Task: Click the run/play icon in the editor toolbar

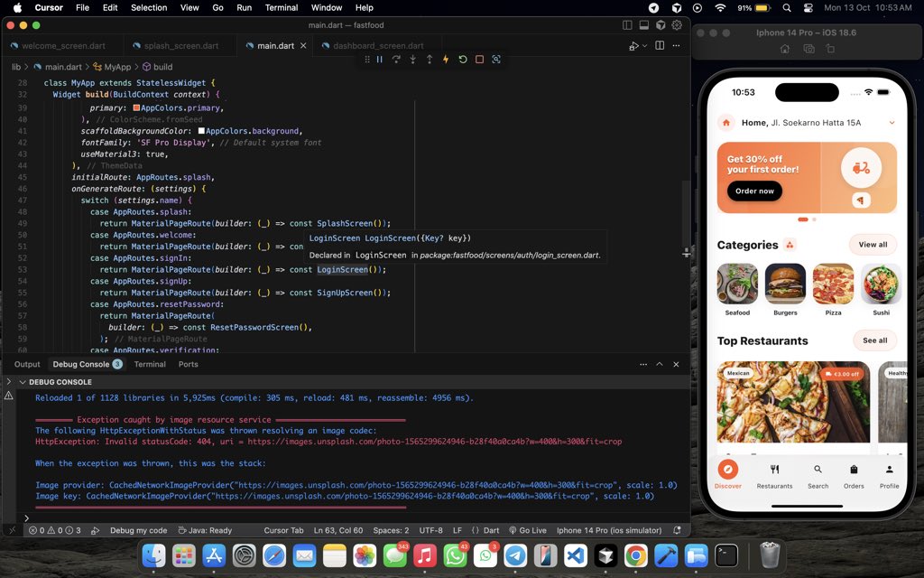Action: (634, 45)
